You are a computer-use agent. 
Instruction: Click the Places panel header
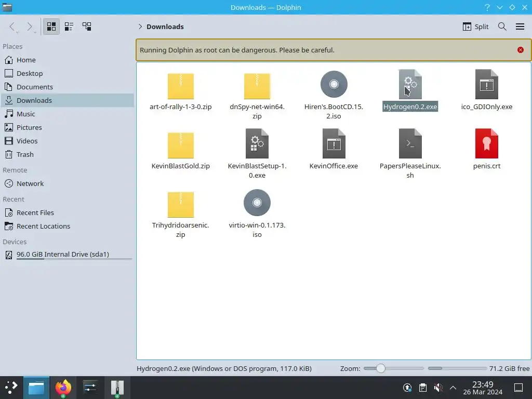pos(12,46)
